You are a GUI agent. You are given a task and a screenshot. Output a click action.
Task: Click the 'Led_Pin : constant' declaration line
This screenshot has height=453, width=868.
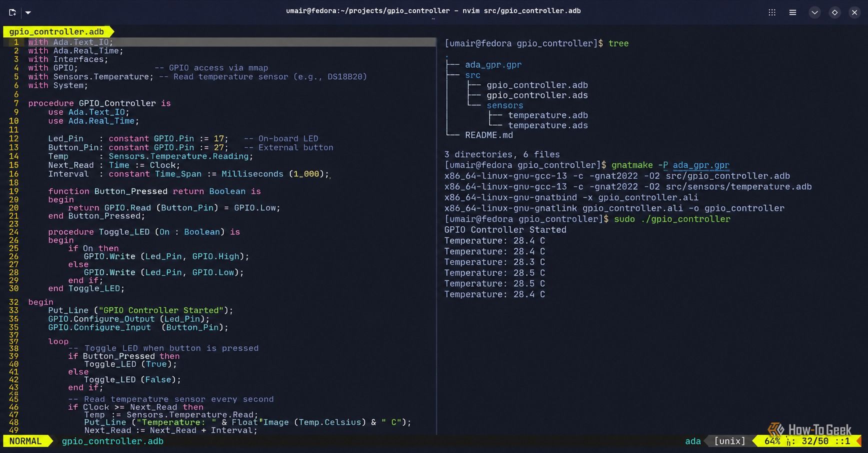point(183,138)
